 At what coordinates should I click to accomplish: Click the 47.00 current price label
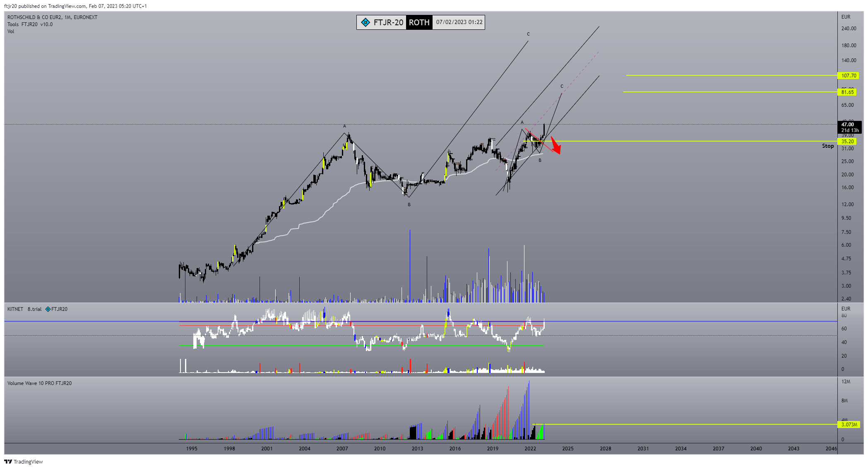click(847, 125)
